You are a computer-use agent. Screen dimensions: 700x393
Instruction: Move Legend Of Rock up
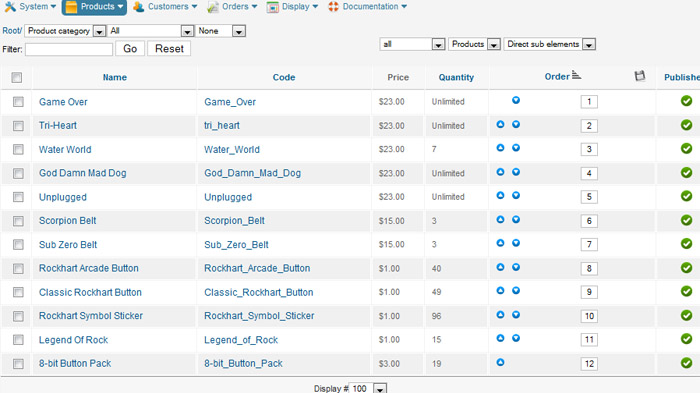point(500,338)
